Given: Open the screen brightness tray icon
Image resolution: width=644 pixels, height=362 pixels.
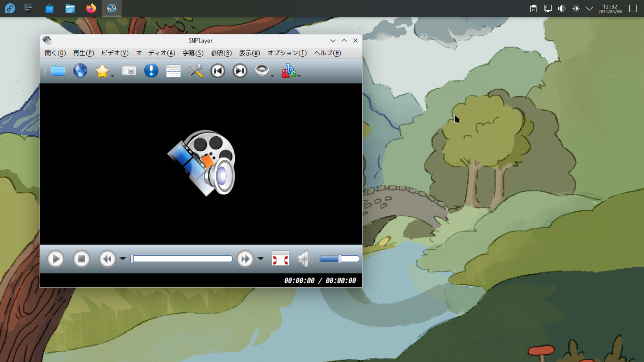Looking at the screenshot, I should click(576, 8).
